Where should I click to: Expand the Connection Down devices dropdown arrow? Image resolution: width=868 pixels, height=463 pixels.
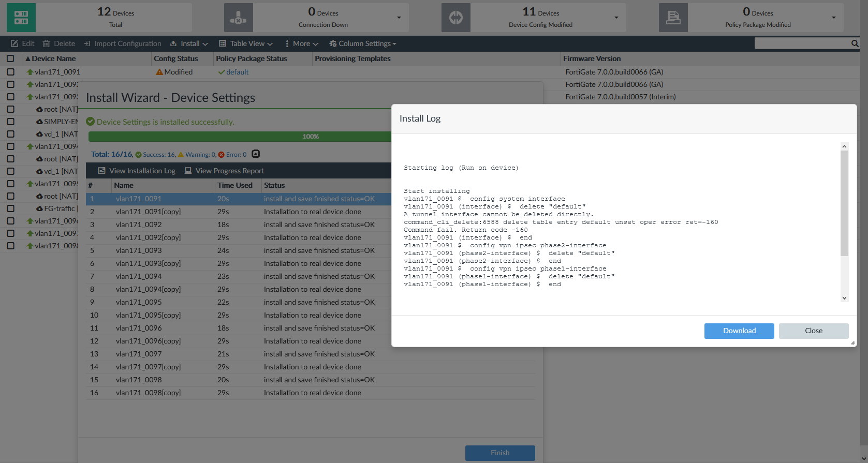[x=399, y=18]
